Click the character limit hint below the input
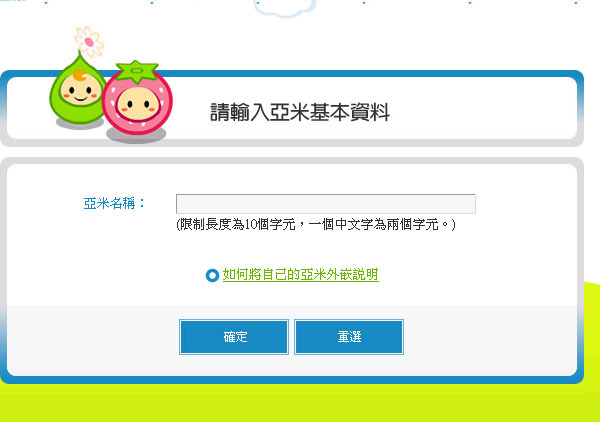 click(x=316, y=224)
